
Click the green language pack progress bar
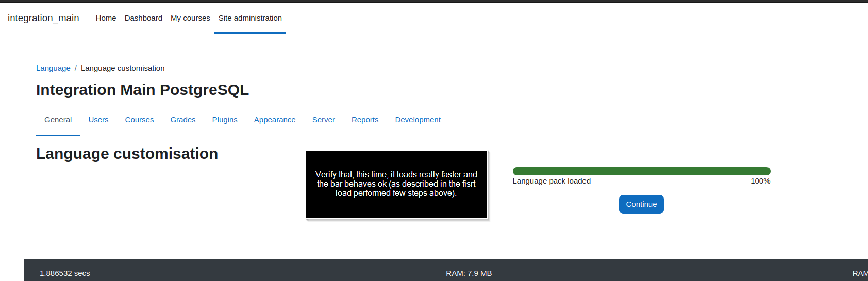click(x=641, y=171)
